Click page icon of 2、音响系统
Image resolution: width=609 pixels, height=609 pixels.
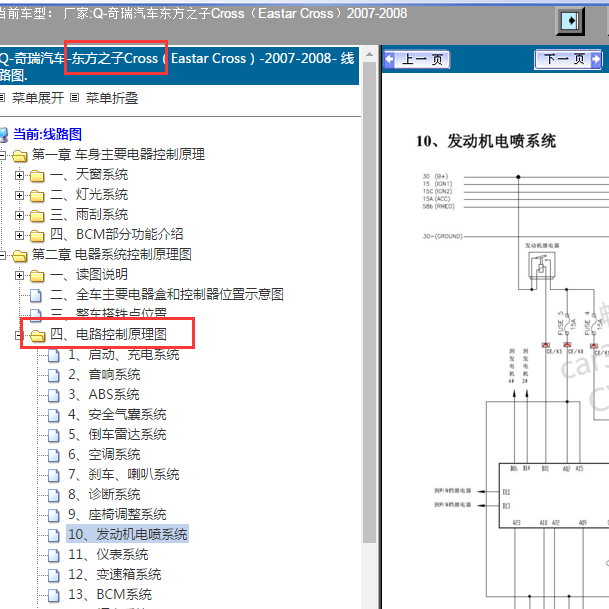tap(54, 375)
